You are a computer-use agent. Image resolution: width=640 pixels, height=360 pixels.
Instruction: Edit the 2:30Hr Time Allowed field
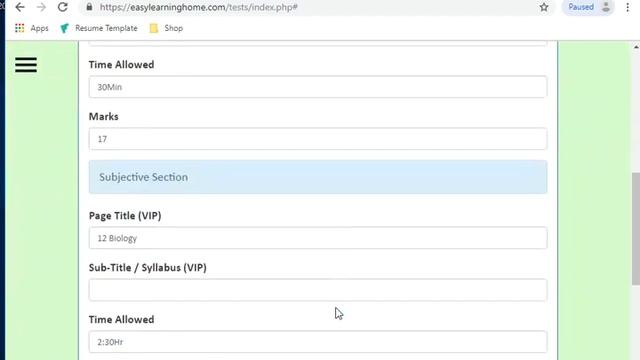click(318, 342)
